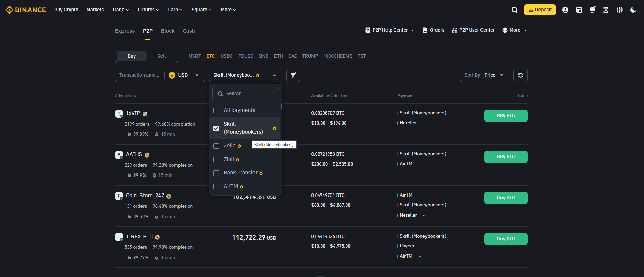Expand T-REX-BTC payment methods chevron
This screenshot has width=644, height=277.
(x=420, y=257)
